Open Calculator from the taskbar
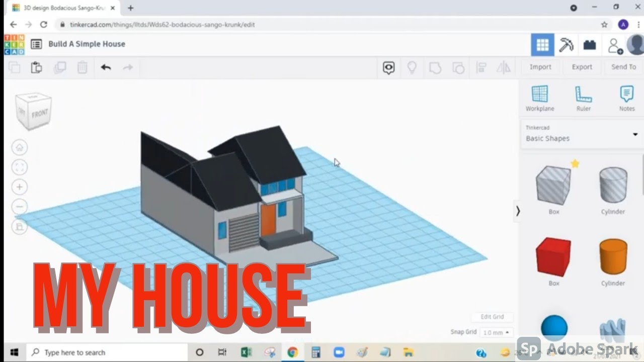This screenshot has height=362, width=644. pos(316,352)
